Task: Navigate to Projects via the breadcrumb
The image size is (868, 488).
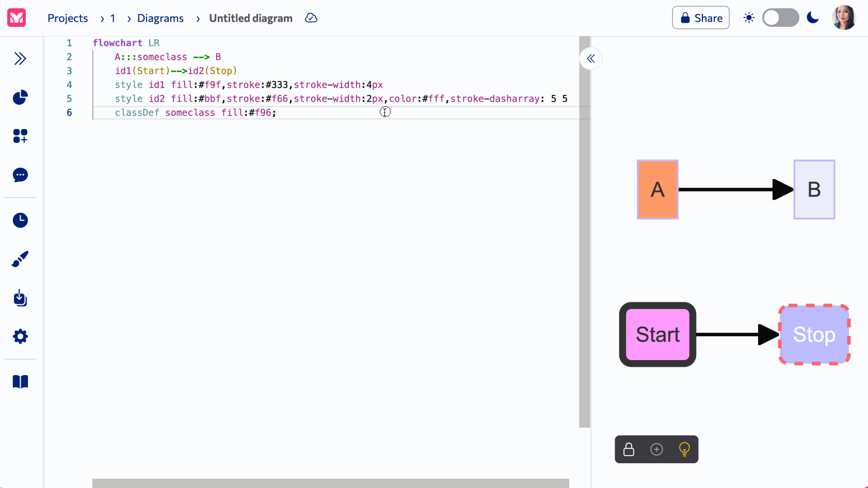Action: pos(68,18)
